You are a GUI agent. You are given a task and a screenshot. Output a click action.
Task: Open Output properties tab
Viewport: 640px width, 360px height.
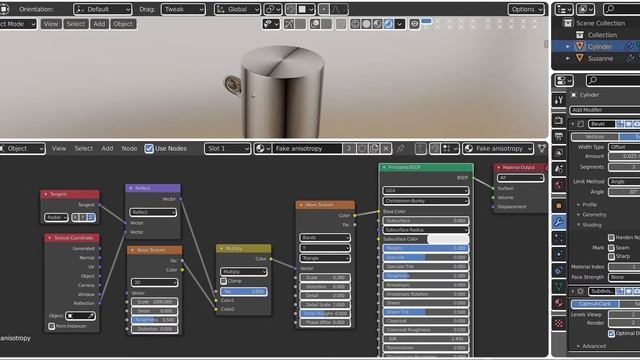[x=559, y=136]
